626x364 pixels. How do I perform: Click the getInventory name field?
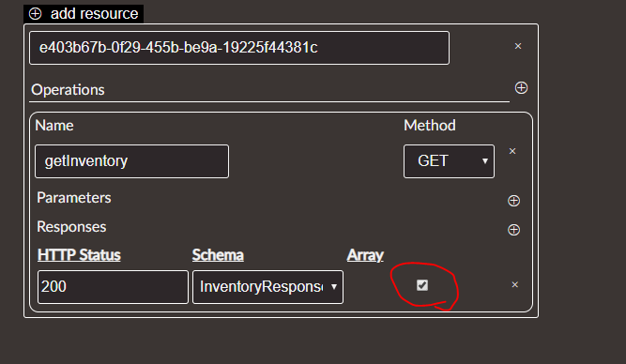pos(131,161)
